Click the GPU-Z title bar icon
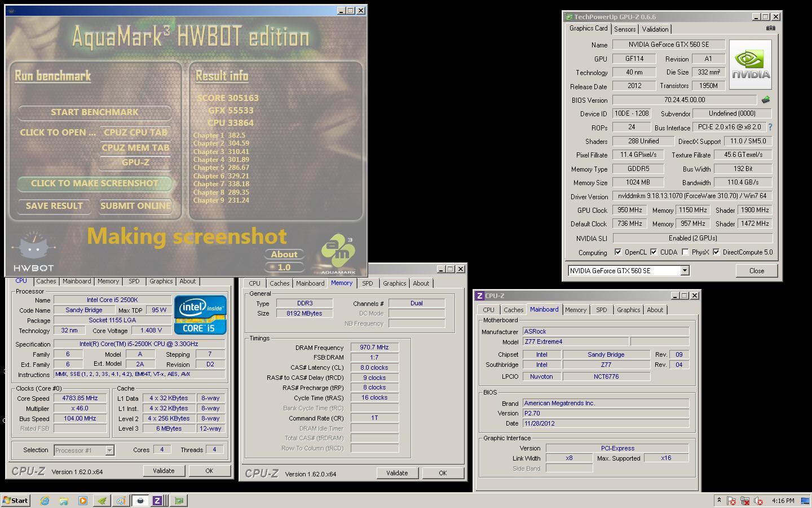Screen dimensions: 812x508 (569, 17)
